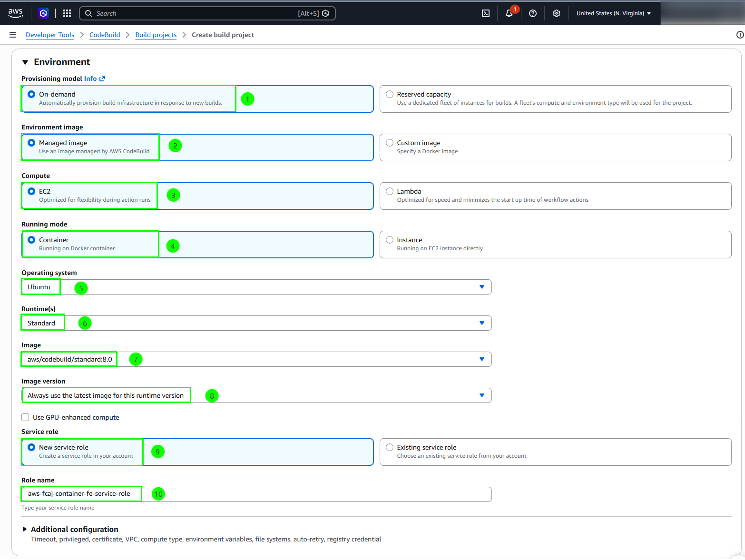Click the Role name input field

[256, 494]
